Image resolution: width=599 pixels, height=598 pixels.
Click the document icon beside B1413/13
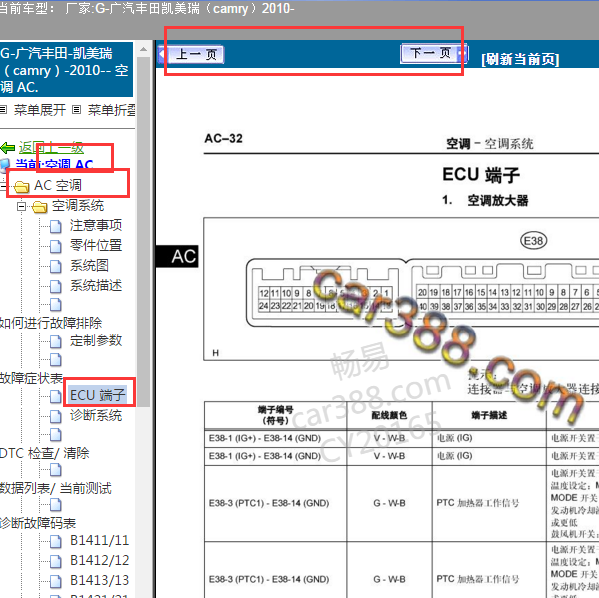(56, 581)
